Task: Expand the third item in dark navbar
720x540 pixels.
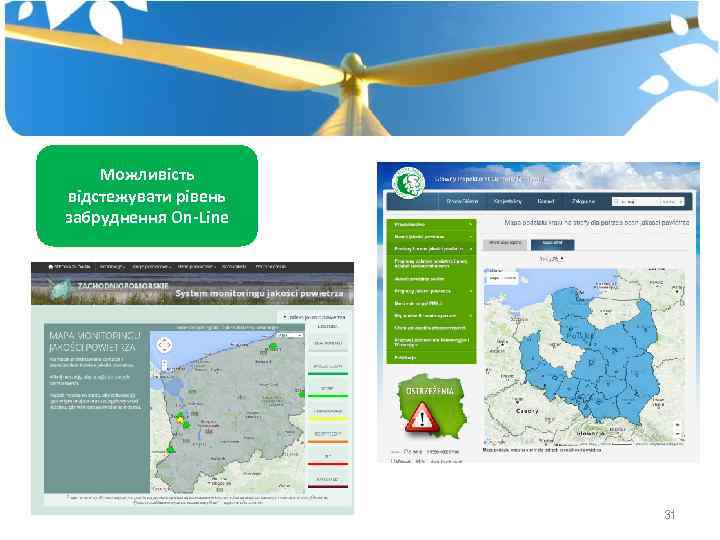Action: pos(151,267)
